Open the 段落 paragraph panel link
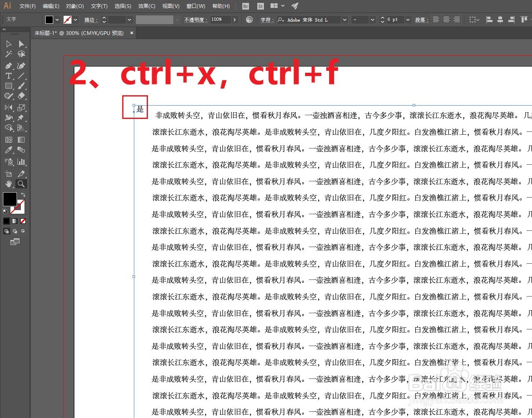532x418 pixels. [421, 20]
